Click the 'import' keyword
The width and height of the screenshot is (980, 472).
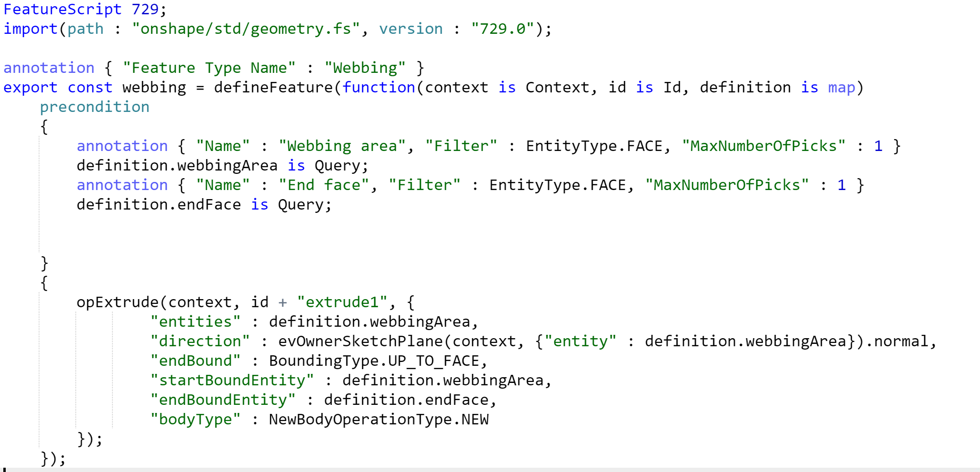pyautogui.click(x=30, y=29)
